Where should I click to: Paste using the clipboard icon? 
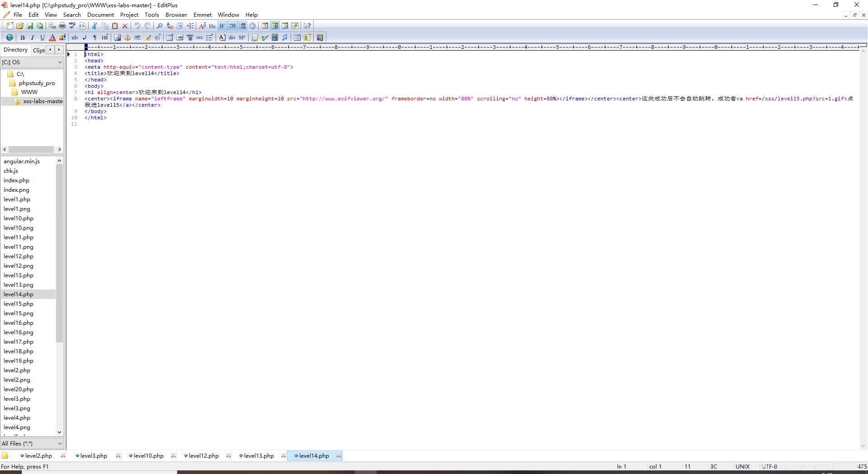tap(115, 26)
